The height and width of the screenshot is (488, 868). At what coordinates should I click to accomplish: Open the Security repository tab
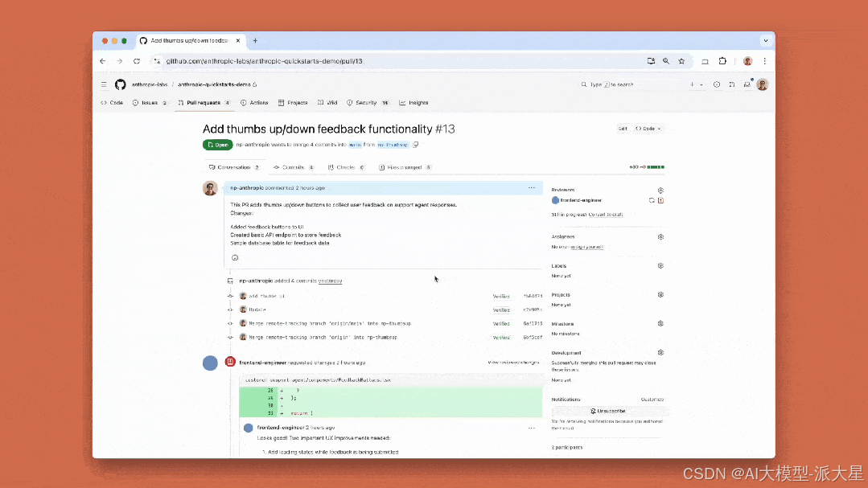point(368,103)
